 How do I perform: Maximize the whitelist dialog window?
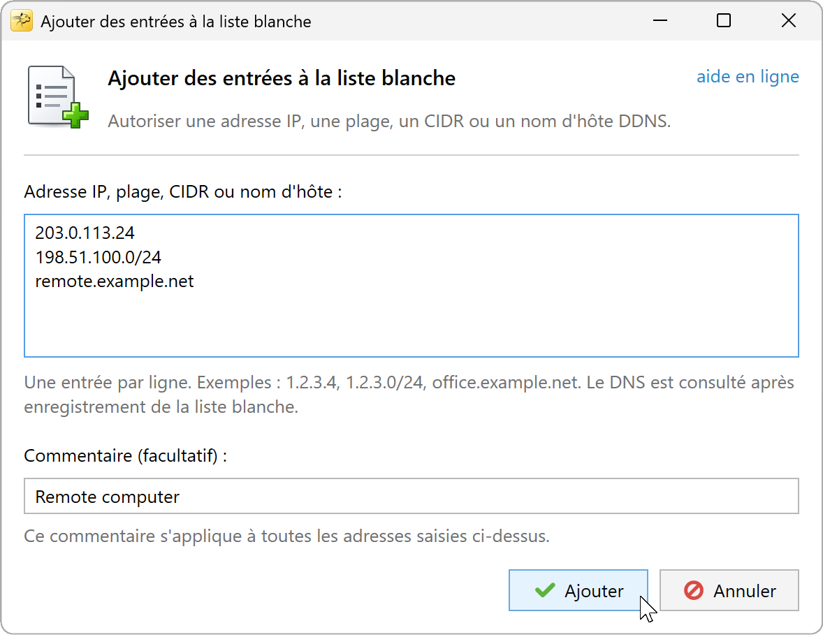[x=724, y=21]
